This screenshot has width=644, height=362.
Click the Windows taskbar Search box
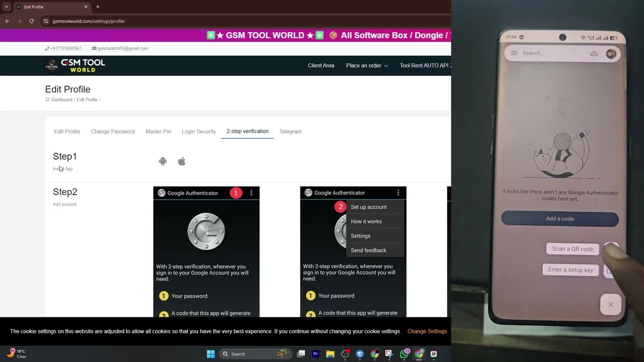tap(256, 354)
